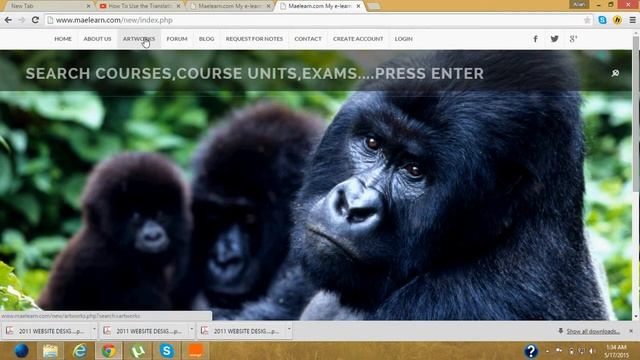
Task: Open the orange app on the taskbar
Action: (x=196, y=351)
